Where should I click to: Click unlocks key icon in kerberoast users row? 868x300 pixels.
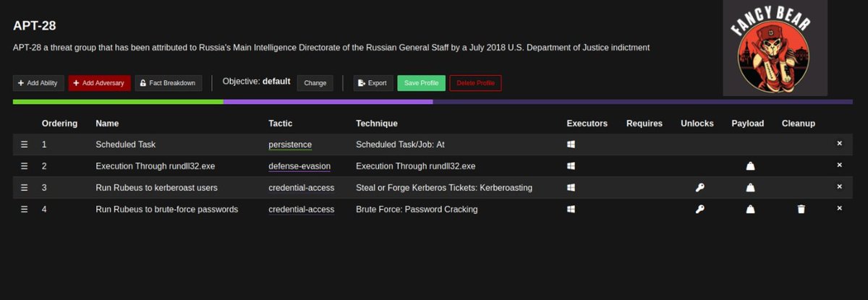pyautogui.click(x=699, y=188)
